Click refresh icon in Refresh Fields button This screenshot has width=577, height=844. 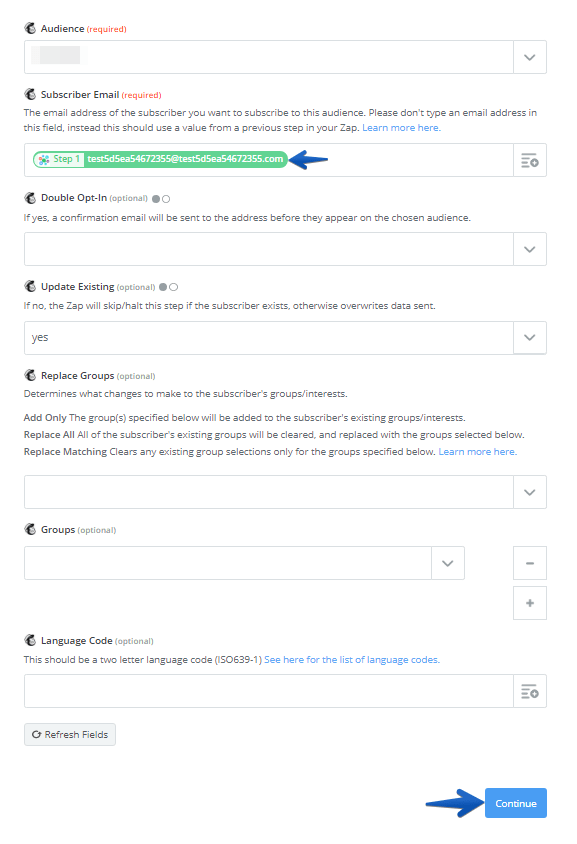tap(36, 734)
